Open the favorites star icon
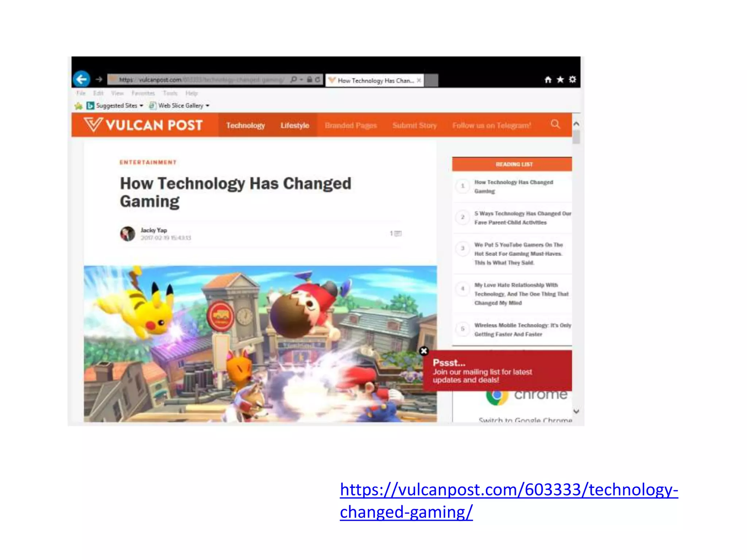This screenshot has height=560, width=747. click(560, 79)
